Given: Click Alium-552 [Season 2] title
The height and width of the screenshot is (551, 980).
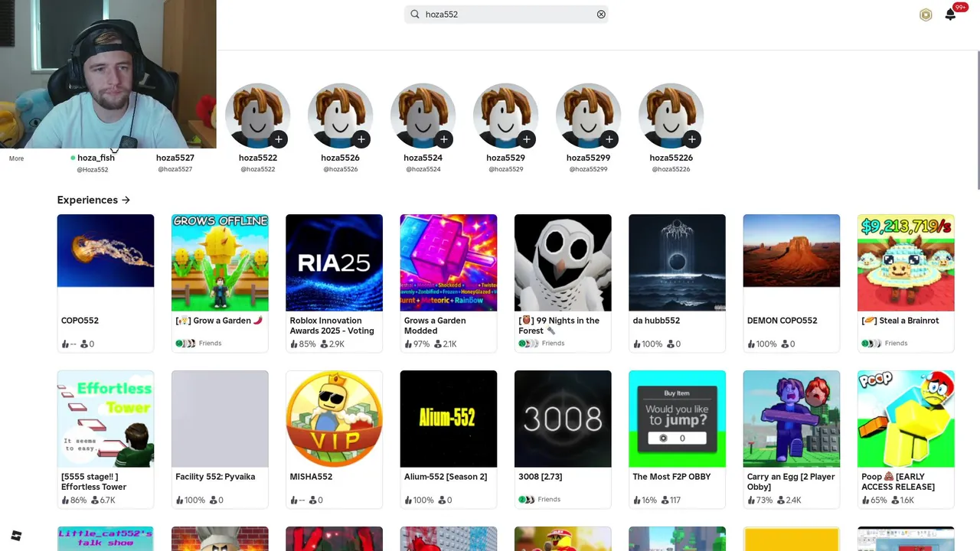Looking at the screenshot, I should (446, 477).
